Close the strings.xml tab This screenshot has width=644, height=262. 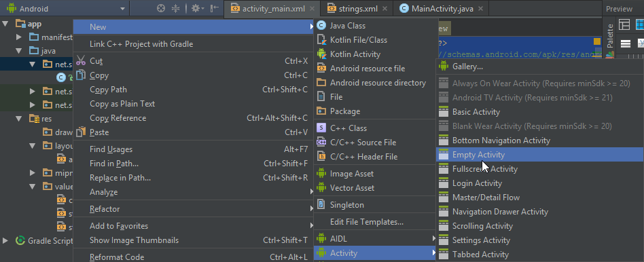(384, 9)
